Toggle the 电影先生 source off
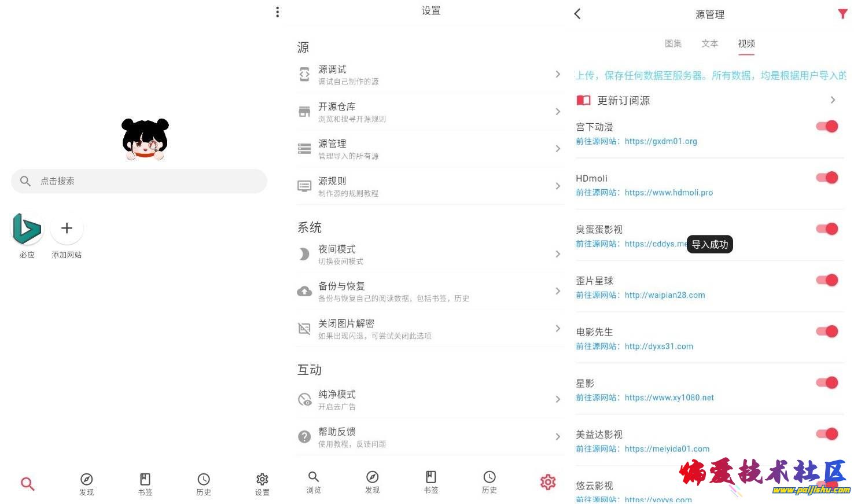Image resolution: width=854 pixels, height=504 pixels. (827, 332)
